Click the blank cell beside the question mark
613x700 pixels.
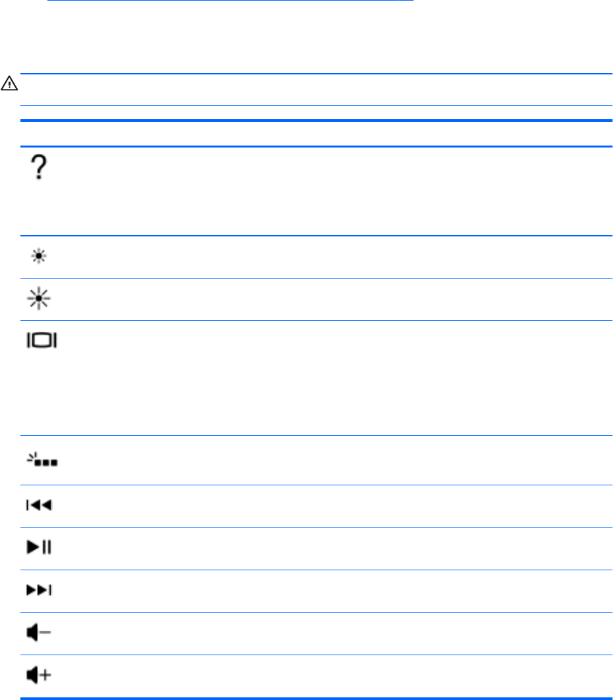click(x=329, y=191)
